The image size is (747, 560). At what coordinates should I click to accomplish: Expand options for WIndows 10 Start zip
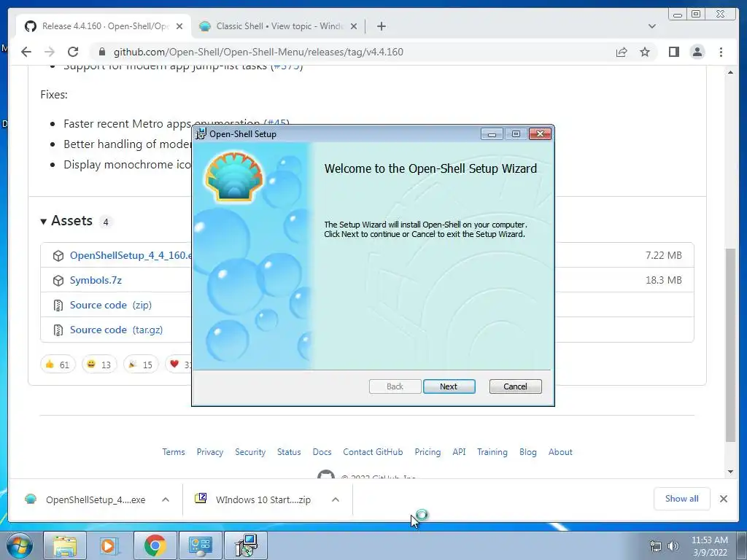[x=336, y=499]
